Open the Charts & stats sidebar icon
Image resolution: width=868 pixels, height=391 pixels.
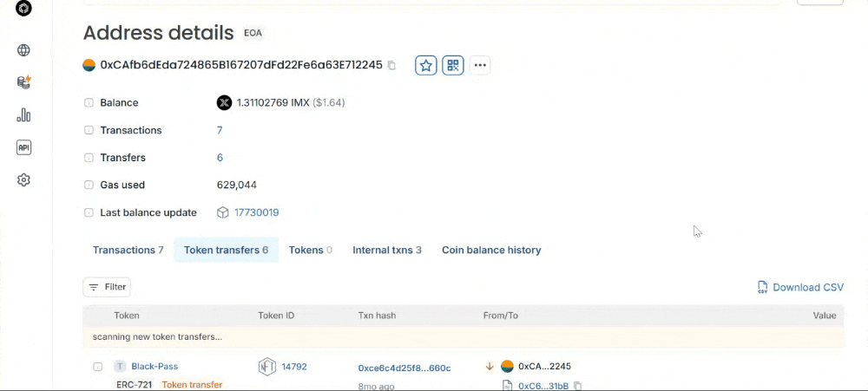click(23, 115)
